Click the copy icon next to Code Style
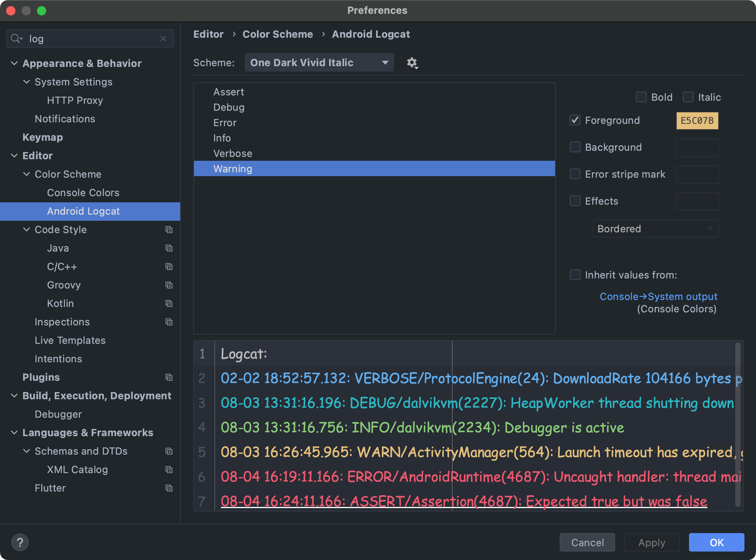Screen dimensions: 756x560 pyautogui.click(x=169, y=230)
